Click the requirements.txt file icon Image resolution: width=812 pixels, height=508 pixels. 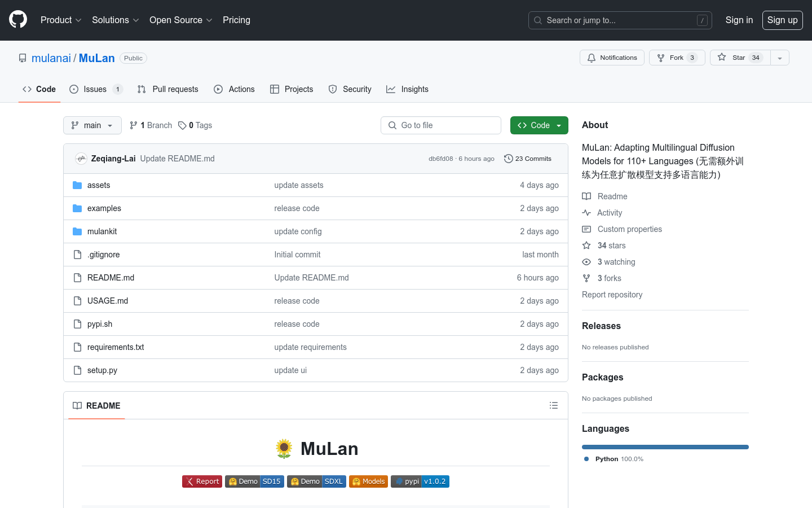[x=78, y=347]
